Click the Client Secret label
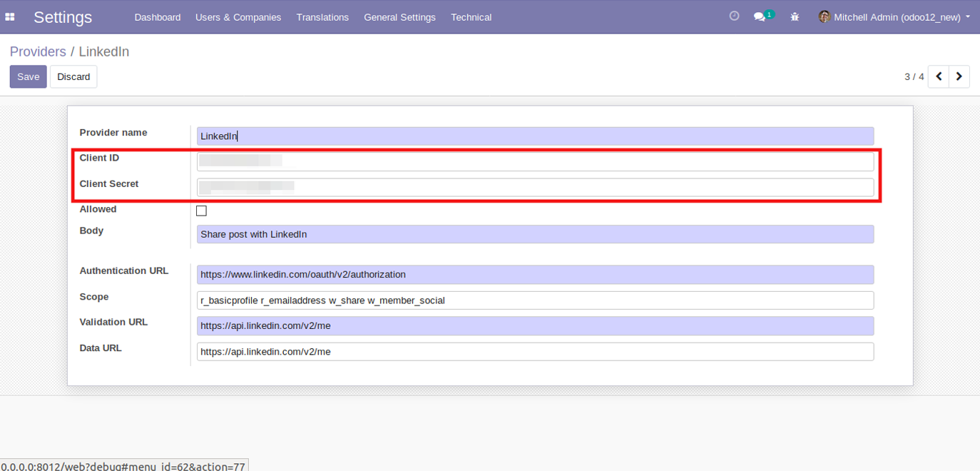The height and width of the screenshot is (471, 980). tap(109, 183)
